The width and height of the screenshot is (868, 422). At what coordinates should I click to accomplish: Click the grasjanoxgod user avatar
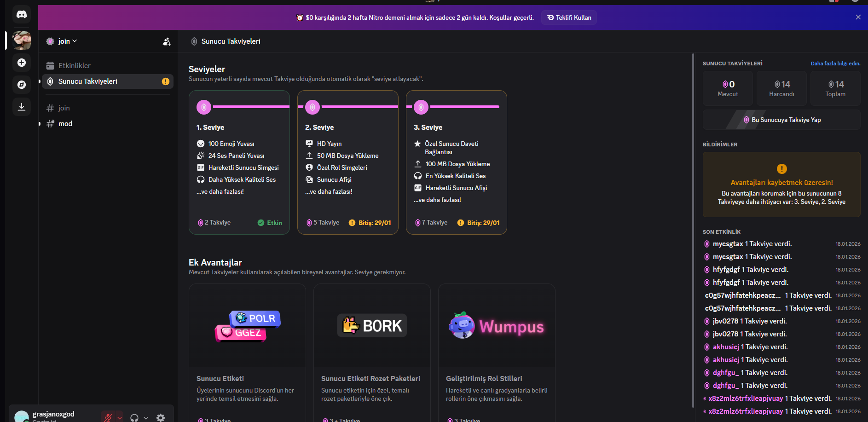coord(22,417)
